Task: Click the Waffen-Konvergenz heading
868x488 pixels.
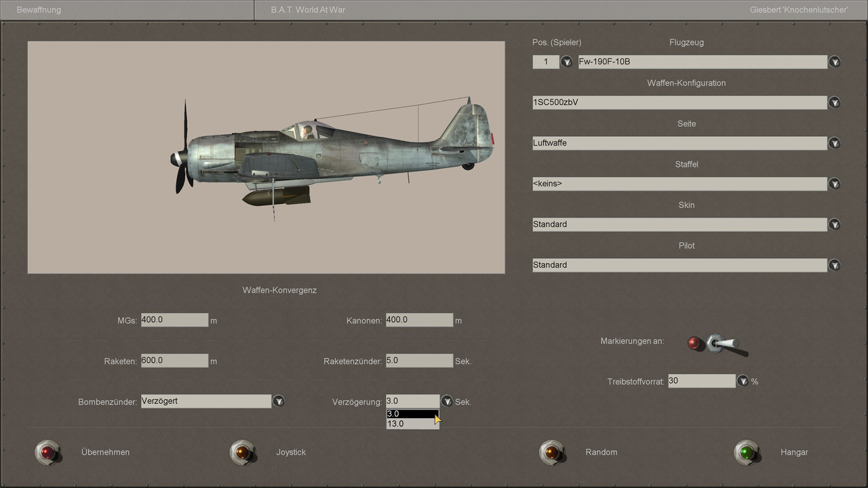Action: pyautogui.click(x=279, y=290)
